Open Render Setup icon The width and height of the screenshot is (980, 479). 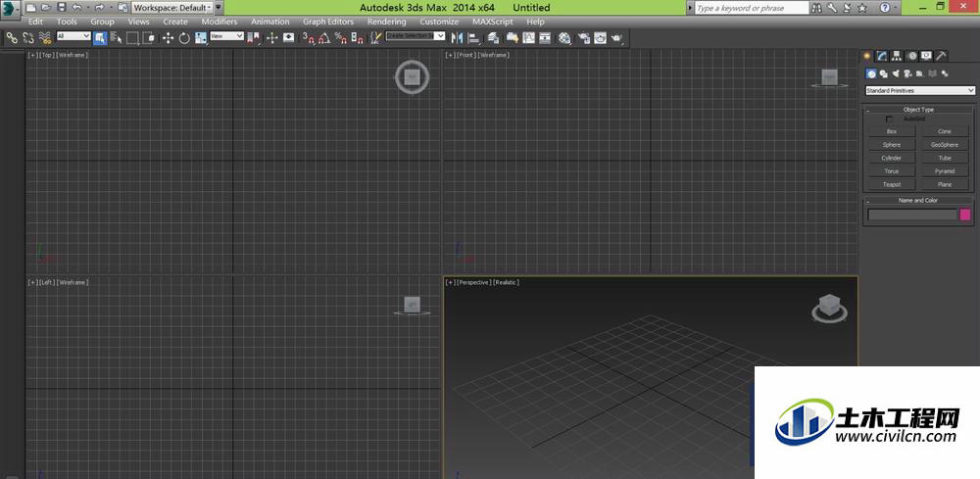(x=583, y=38)
